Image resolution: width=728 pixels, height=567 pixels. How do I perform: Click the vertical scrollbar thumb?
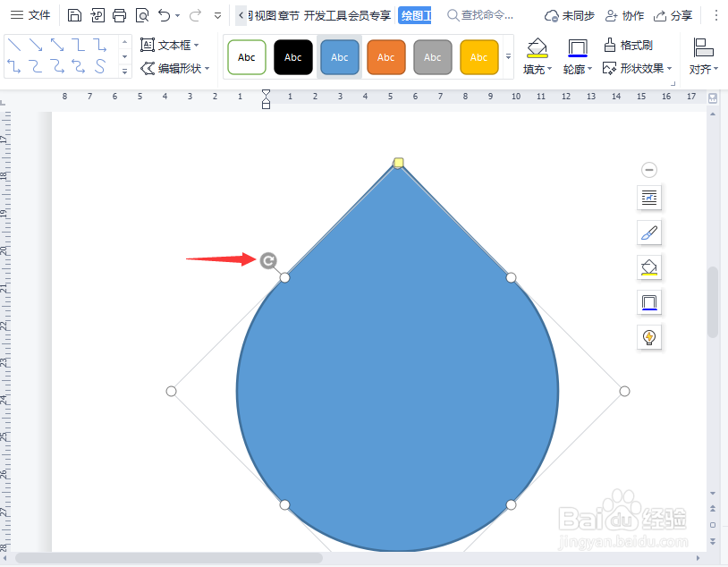pos(713,302)
